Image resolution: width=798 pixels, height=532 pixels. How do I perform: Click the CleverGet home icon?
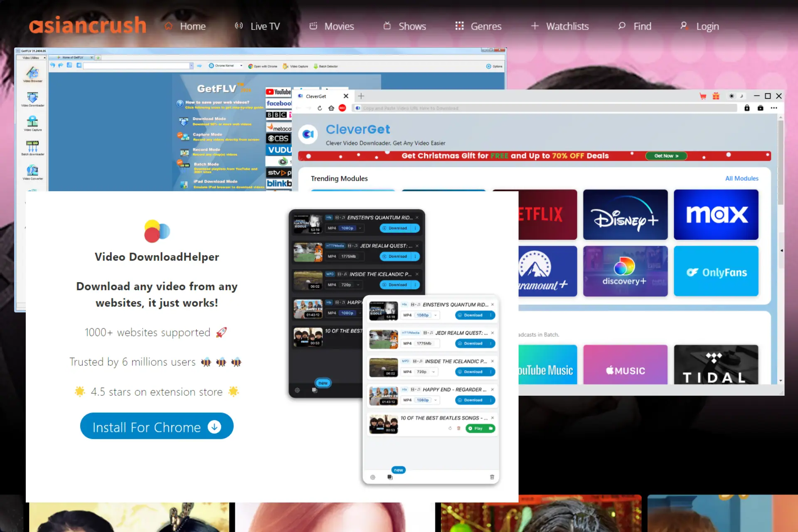[x=331, y=108]
